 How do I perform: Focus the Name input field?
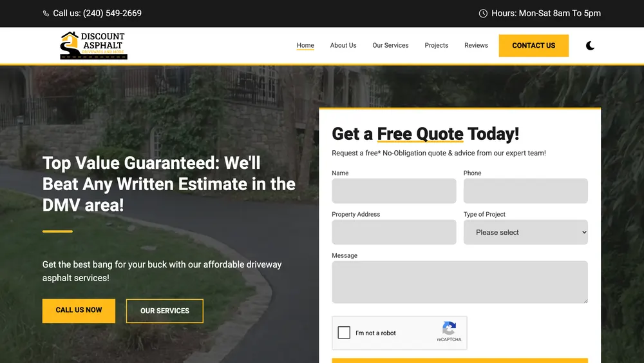pyautogui.click(x=394, y=191)
